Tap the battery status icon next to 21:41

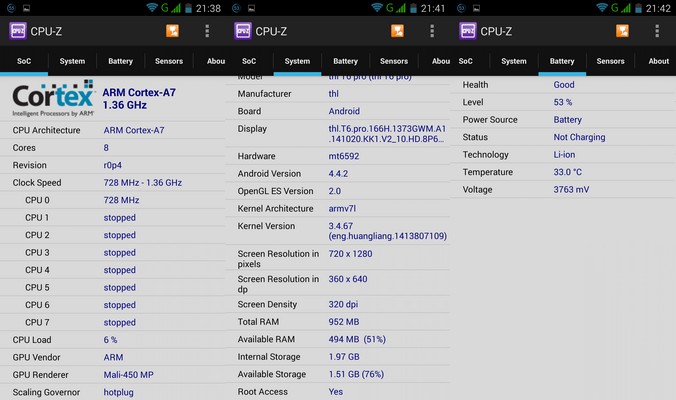click(x=413, y=8)
